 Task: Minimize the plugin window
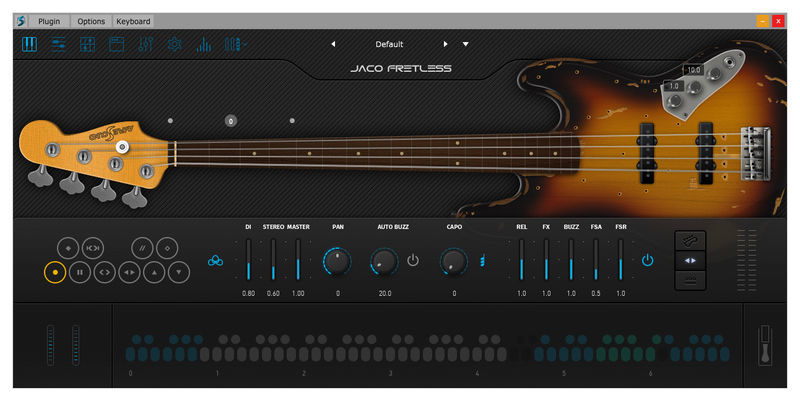[763, 21]
